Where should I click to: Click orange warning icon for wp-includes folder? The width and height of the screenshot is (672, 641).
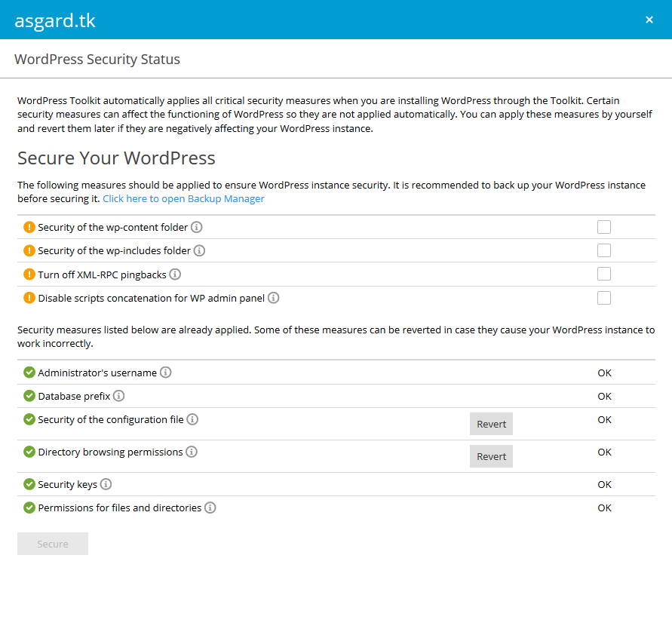click(x=29, y=250)
